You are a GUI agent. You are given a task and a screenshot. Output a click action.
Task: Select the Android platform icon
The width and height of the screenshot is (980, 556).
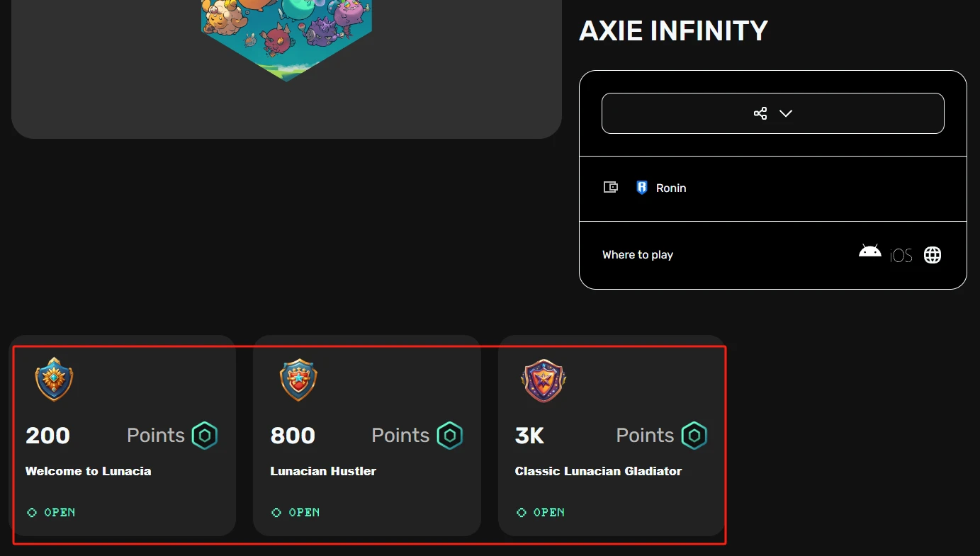tap(869, 252)
